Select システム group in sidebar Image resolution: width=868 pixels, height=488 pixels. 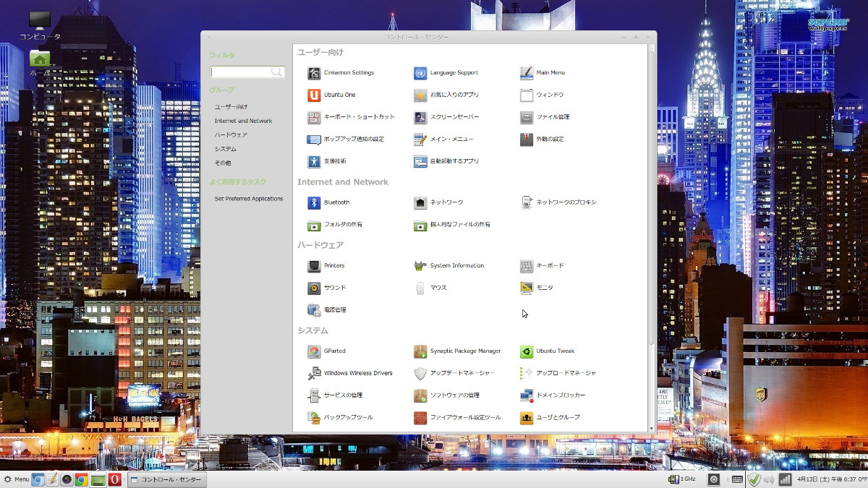[x=225, y=149]
